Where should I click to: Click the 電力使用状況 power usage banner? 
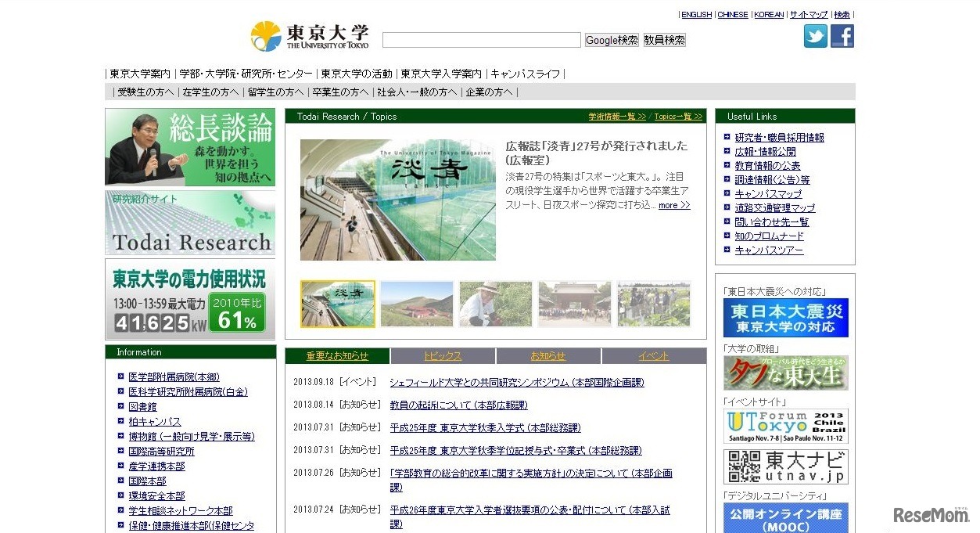(190, 298)
